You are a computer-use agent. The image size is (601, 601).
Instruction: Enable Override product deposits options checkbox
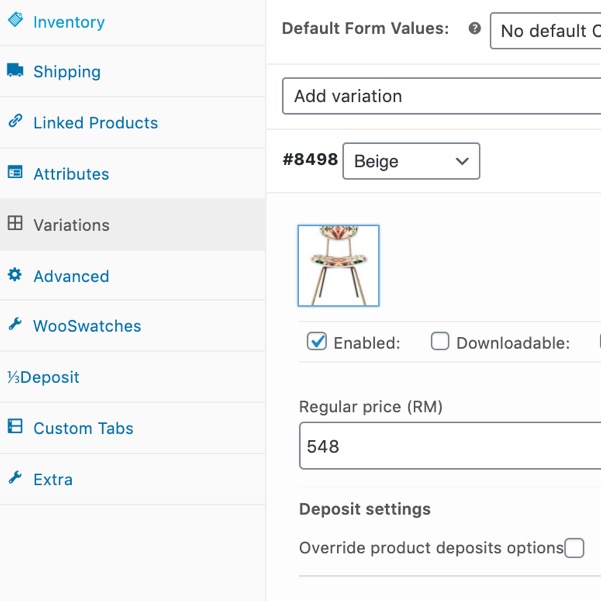[574, 548]
